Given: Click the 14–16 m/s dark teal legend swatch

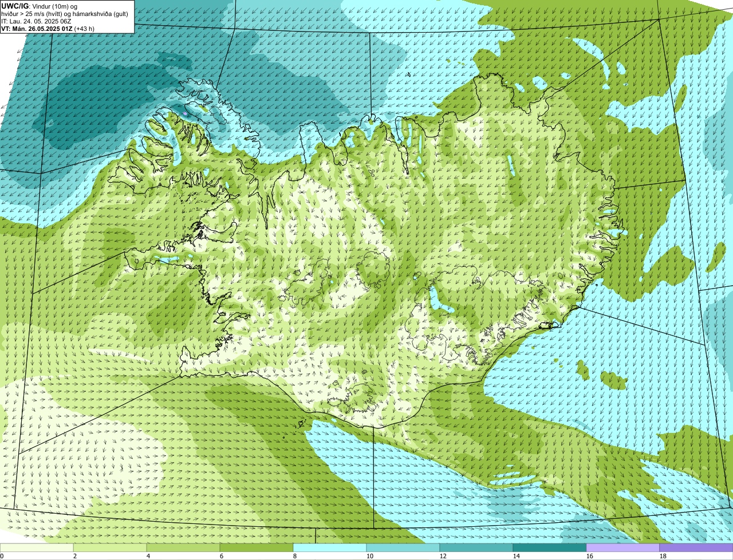Looking at the screenshot, I should (550, 547).
